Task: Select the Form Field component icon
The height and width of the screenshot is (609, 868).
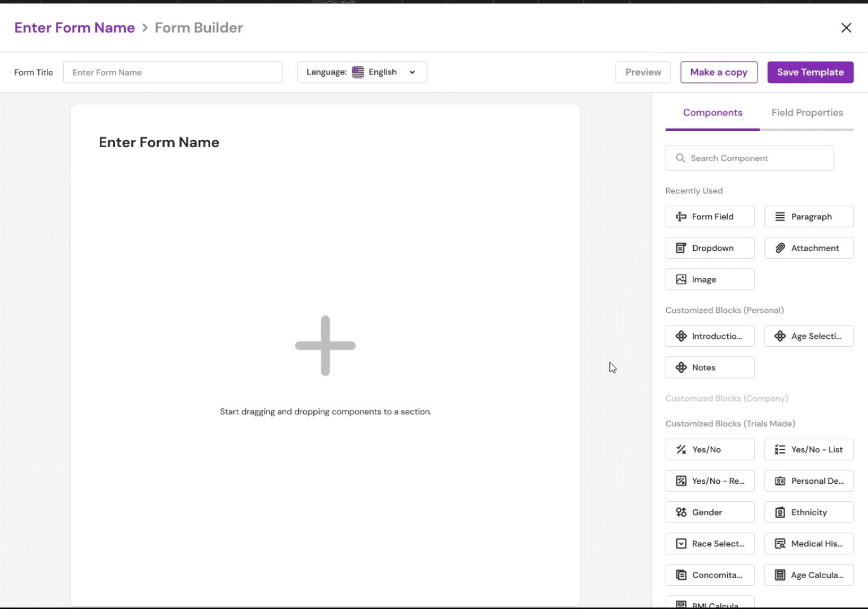Action: [681, 217]
